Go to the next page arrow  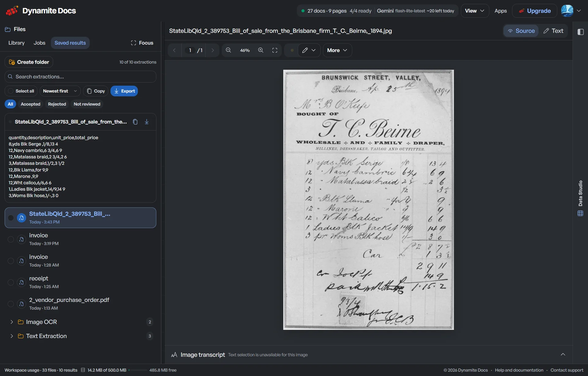click(x=213, y=50)
